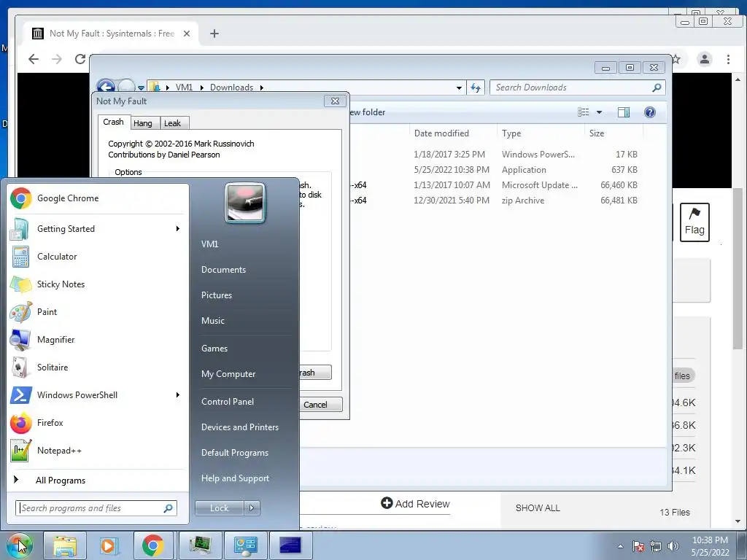Click the Lock button

point(220,508)
